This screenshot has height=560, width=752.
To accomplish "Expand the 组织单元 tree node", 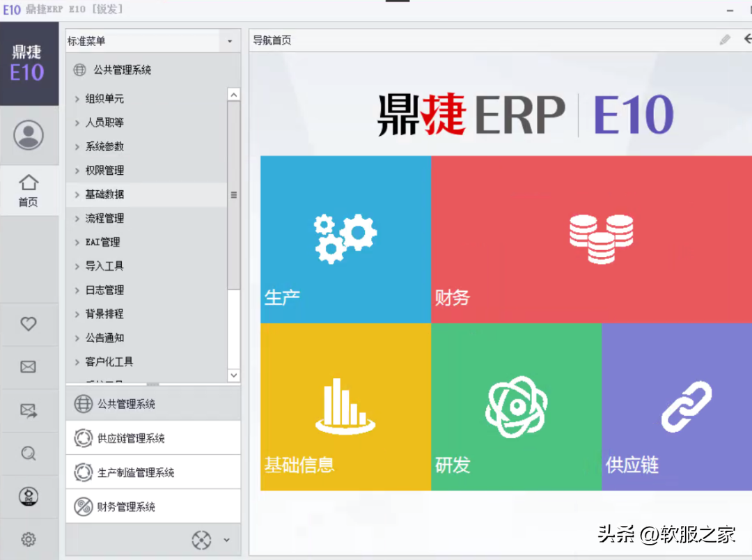I will 77,99.
